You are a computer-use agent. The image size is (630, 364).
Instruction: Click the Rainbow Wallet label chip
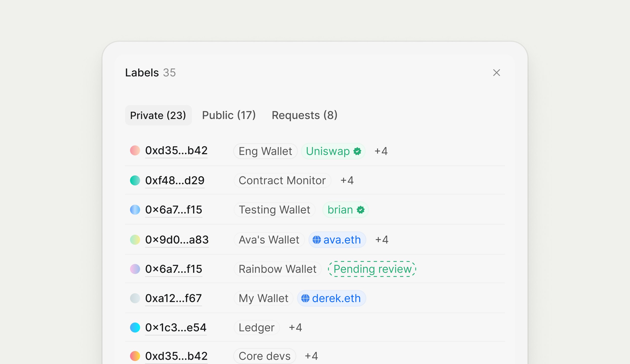[x=277, y=269]
